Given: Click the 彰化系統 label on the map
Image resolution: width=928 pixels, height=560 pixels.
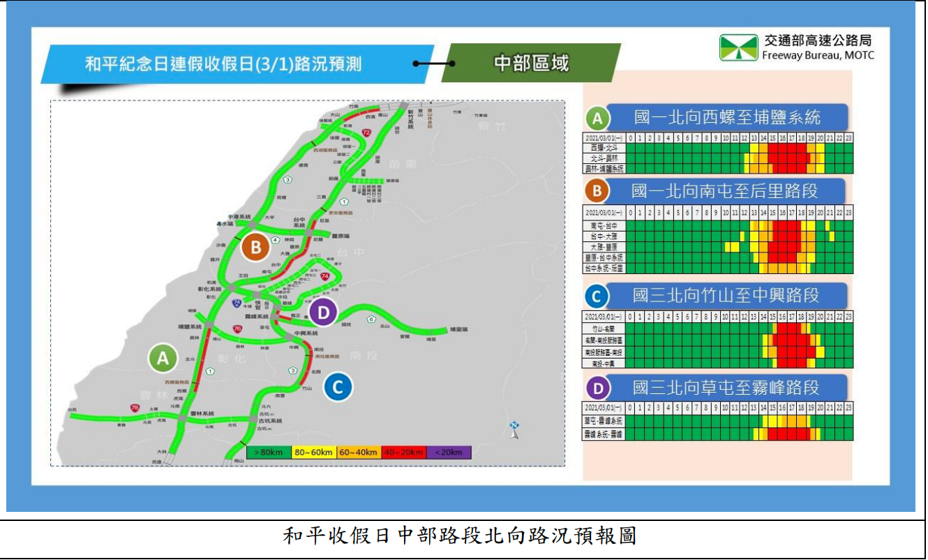Looking at the screenshot, I should 209,288.
